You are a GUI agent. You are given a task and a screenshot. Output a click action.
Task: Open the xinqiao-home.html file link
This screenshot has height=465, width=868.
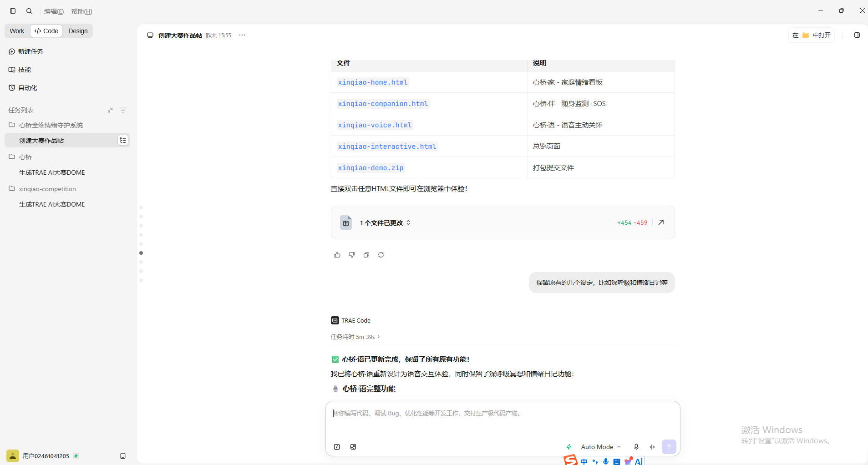(x=373, y=82)
